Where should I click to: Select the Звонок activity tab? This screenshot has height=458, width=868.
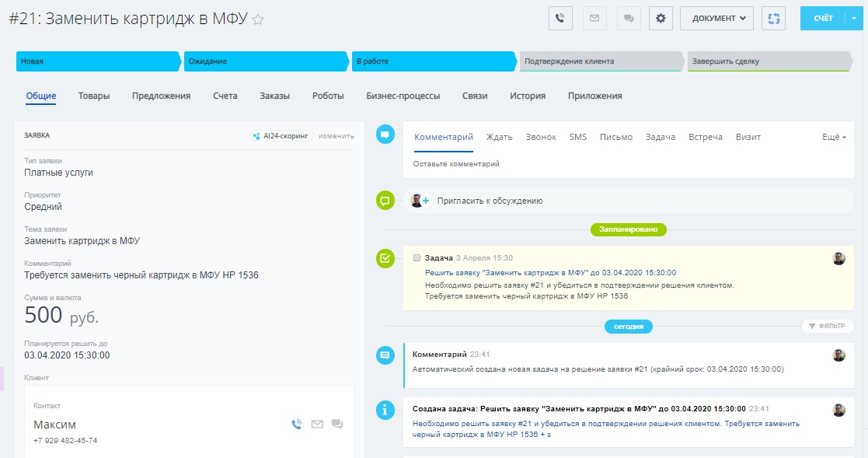point(541,137)
